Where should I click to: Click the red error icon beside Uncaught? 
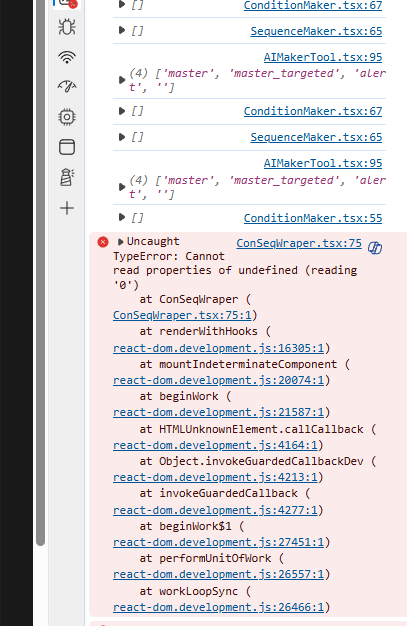pos(103,242)
